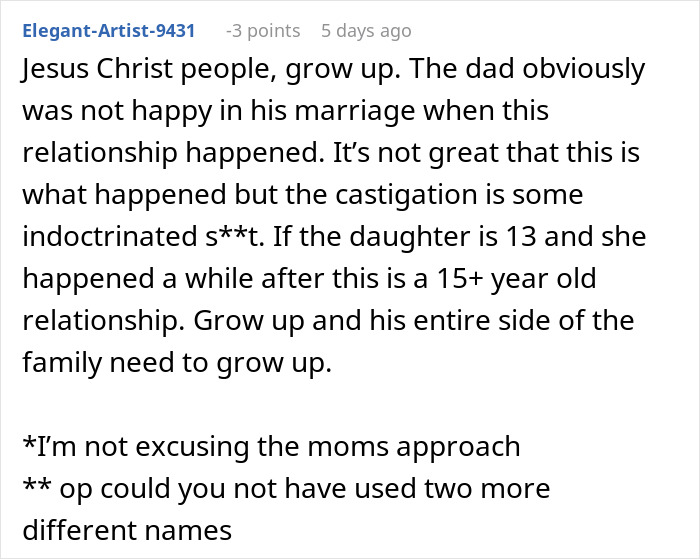Open the Elegant-Artist-9431 user profile
This screenshot has height=559, width=700.
pyautogui.click(x=108, y=31)
